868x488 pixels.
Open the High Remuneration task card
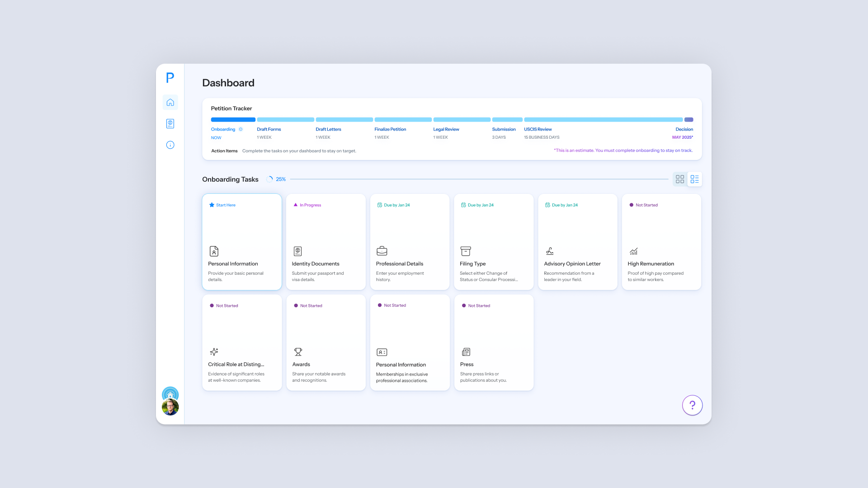point(661,242)
